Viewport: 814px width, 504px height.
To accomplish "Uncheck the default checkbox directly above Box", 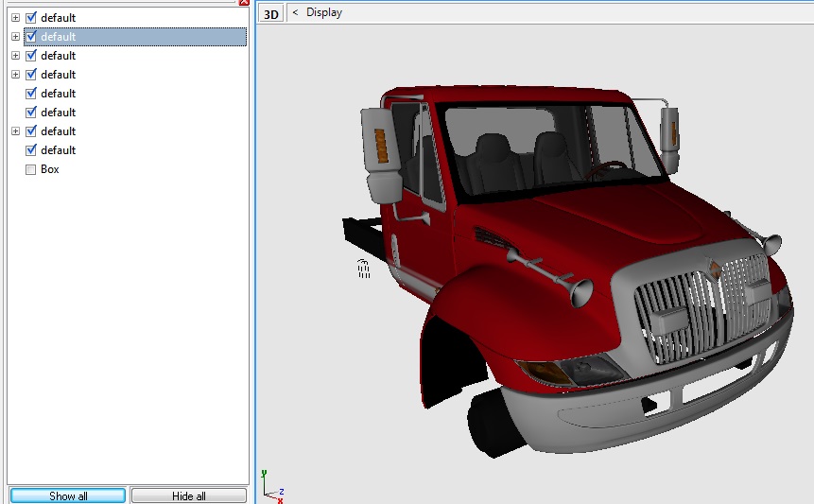I will (31, 150).
